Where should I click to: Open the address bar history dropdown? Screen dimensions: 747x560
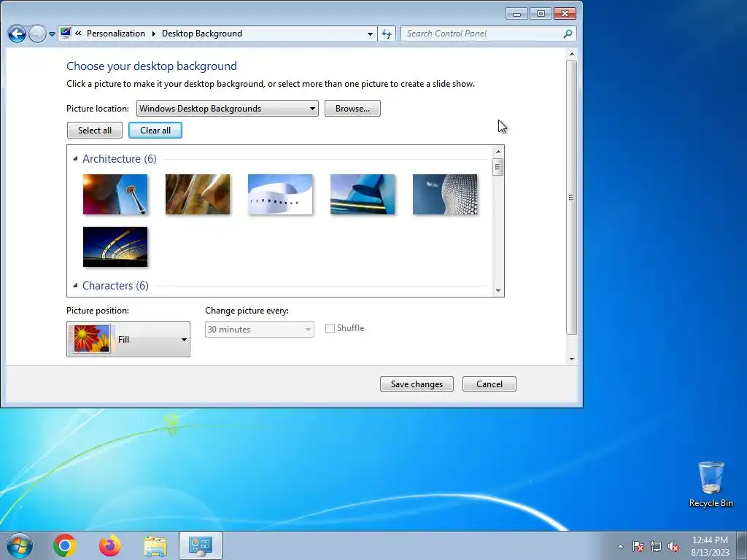point(370,34)
